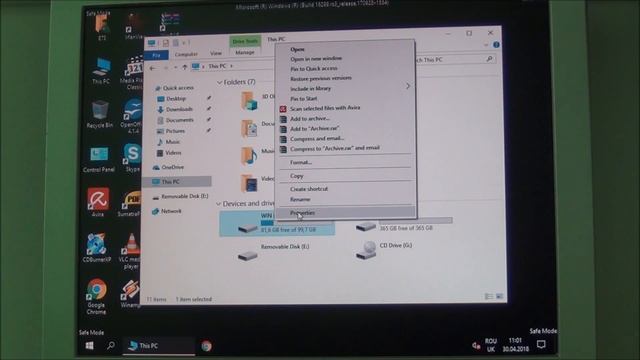The height and width of the screenshot is (360, 640).
Task: Select Quick access in the navigation pane
Action: [178, 88]
